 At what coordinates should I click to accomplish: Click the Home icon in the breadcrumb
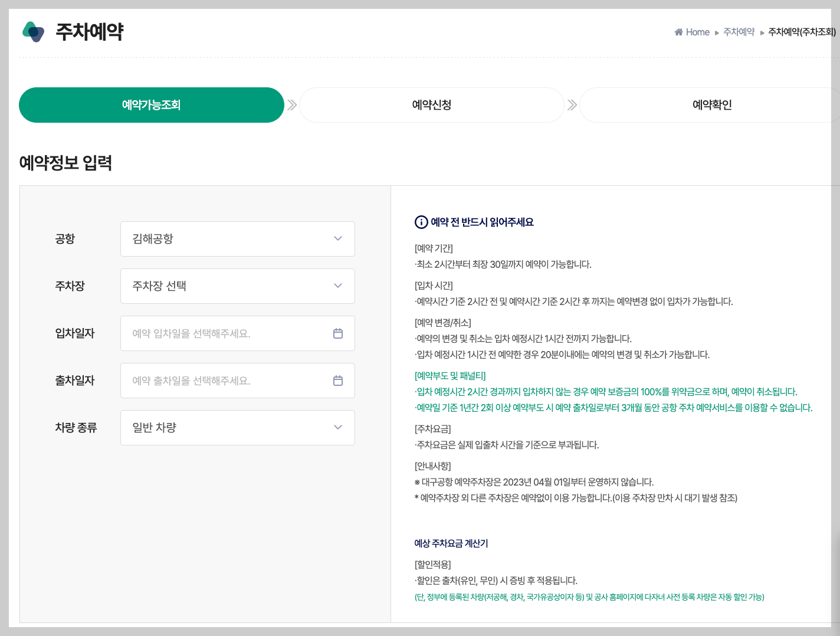pos(677,32)
